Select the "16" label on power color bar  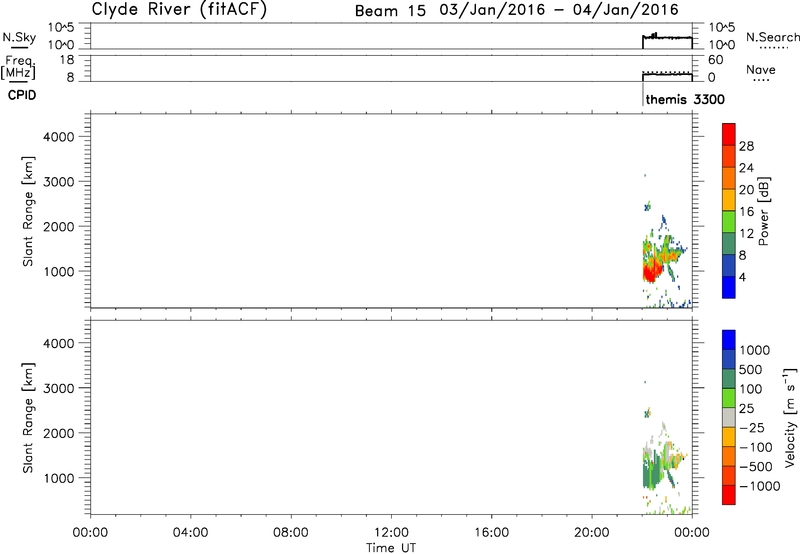[x=746, y=212]
